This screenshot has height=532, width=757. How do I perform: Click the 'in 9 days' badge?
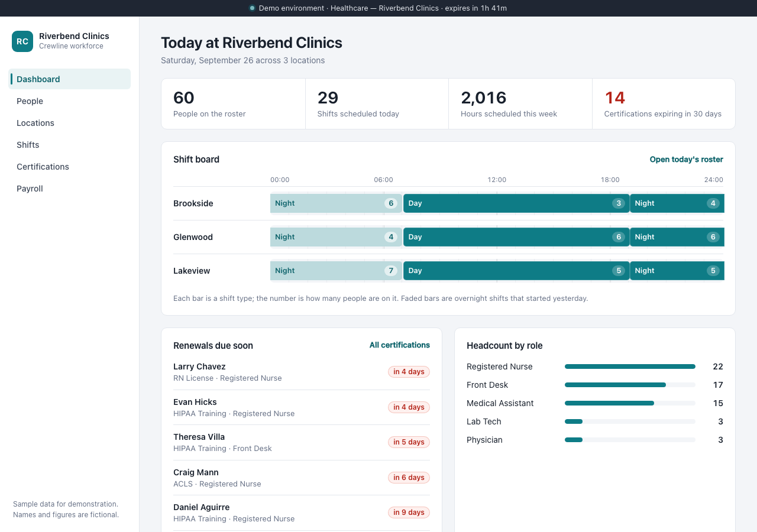[409, 512]
